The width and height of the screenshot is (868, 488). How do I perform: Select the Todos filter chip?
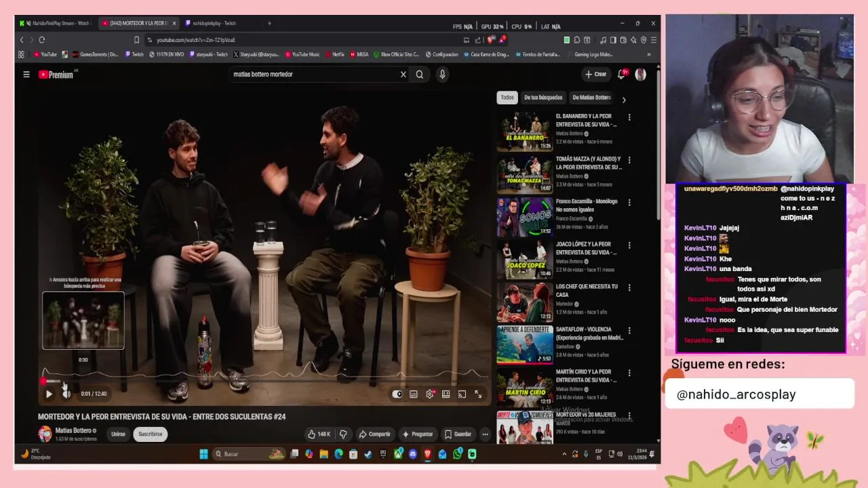(507, 98)
